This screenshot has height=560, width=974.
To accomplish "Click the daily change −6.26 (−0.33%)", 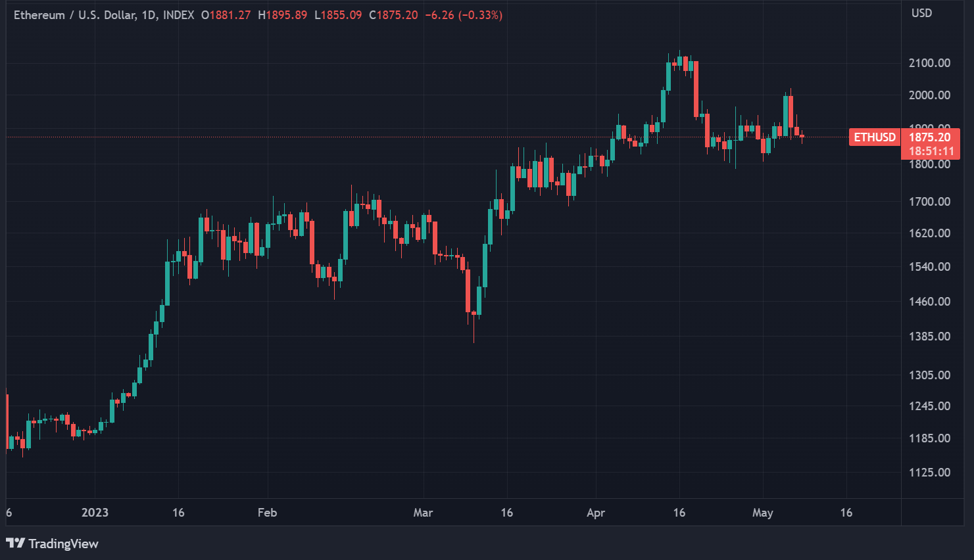I will (463, 15).
